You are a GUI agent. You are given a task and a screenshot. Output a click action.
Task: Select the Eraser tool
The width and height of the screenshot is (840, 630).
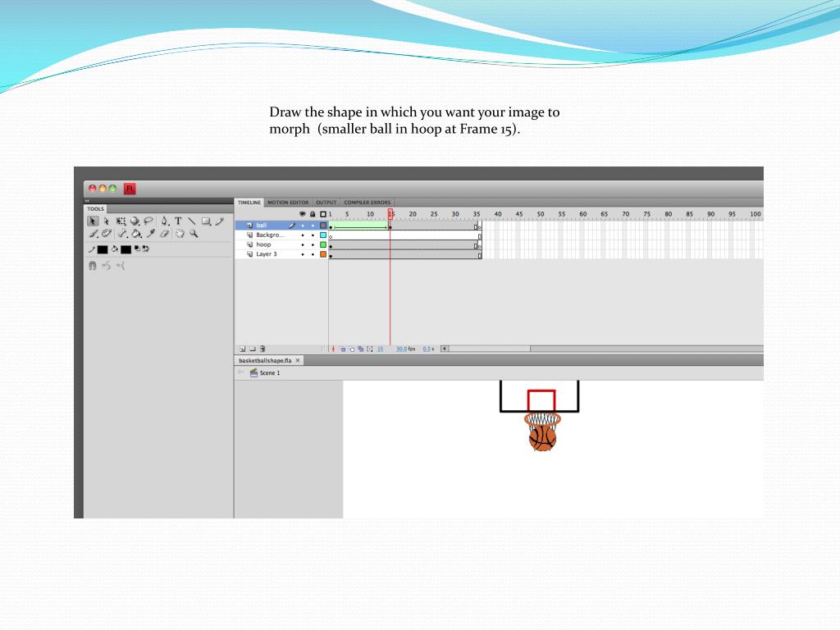point(164,234)
